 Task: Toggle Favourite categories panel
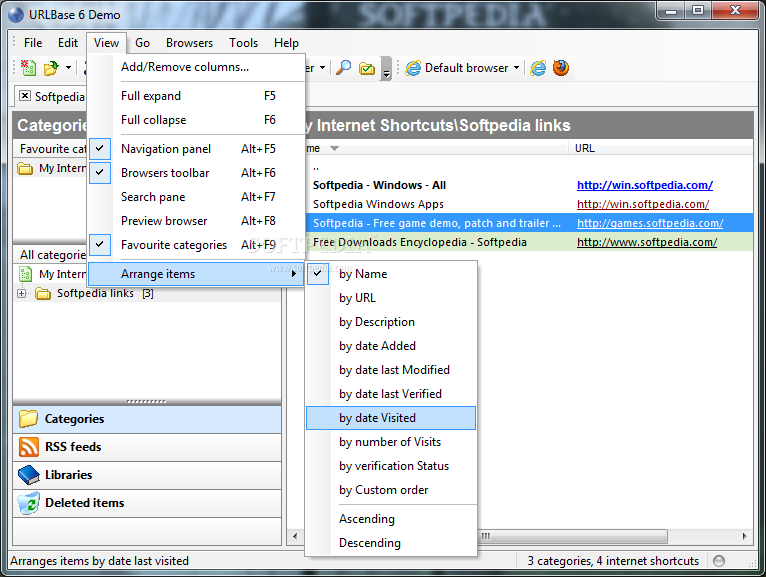pyautogui.click(x=100, y=244)
